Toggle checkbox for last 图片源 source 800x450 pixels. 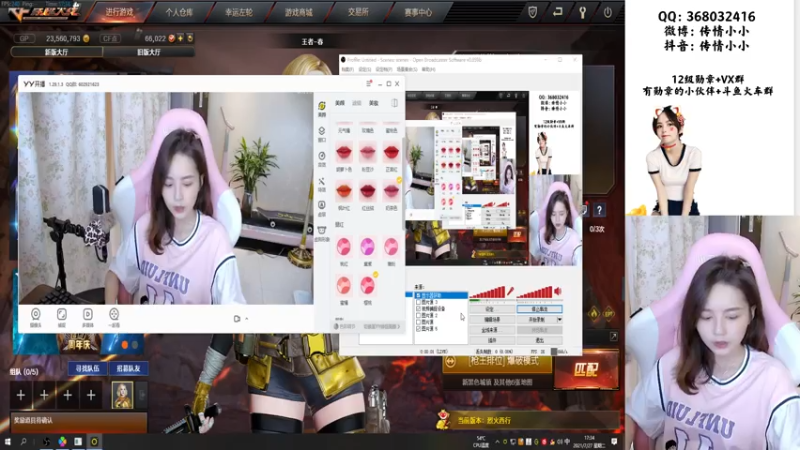[419, 329]
